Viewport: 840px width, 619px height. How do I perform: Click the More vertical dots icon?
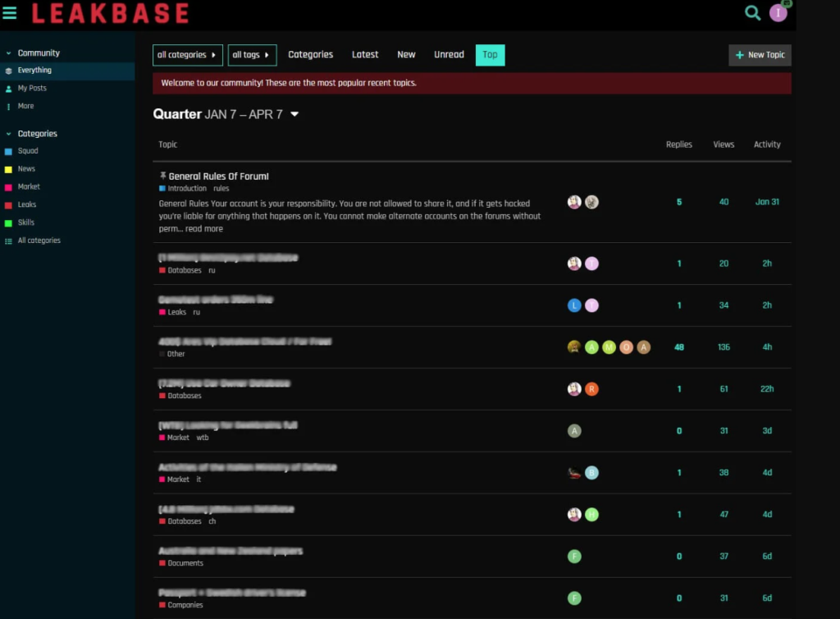[8, 107]
